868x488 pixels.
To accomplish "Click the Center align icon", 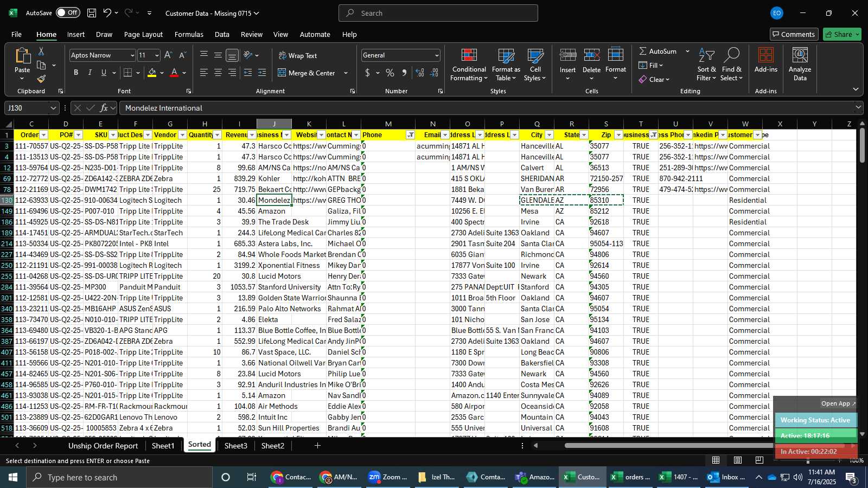I will pyautogui.click(x=218, y=73).
